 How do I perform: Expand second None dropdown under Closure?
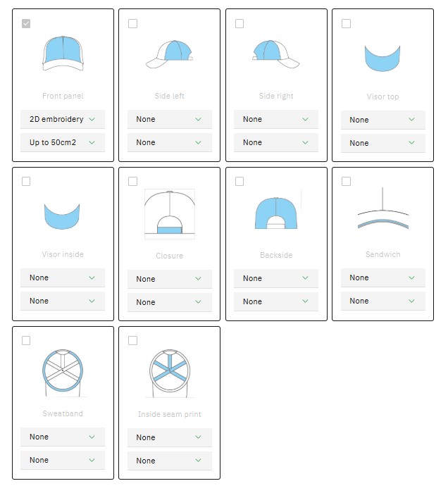point(169,302)
